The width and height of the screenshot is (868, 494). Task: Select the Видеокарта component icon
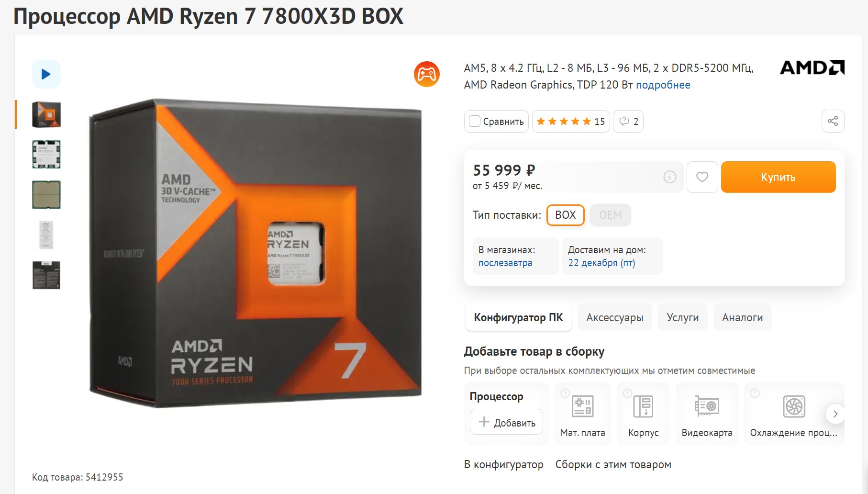pos(707,406)
